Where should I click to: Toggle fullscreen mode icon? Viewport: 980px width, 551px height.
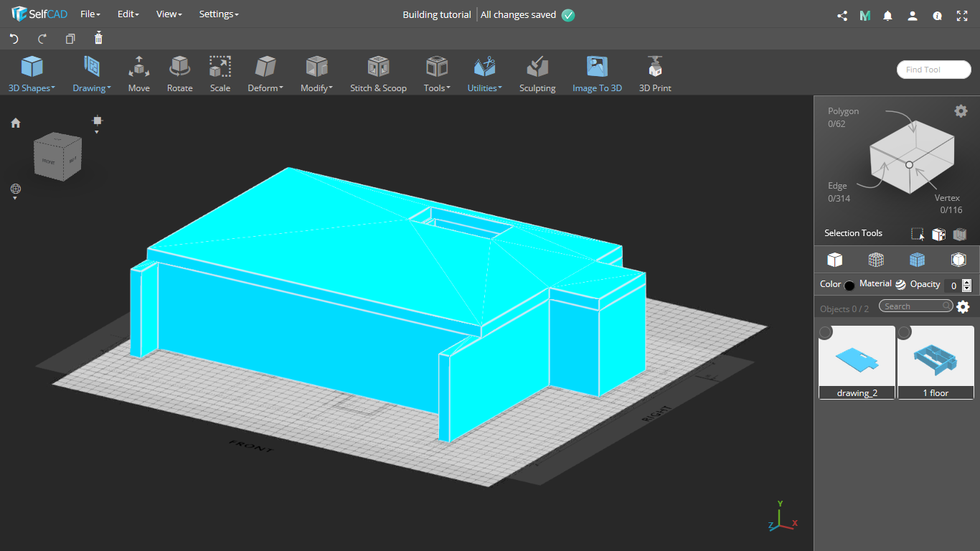pos(962,15)
